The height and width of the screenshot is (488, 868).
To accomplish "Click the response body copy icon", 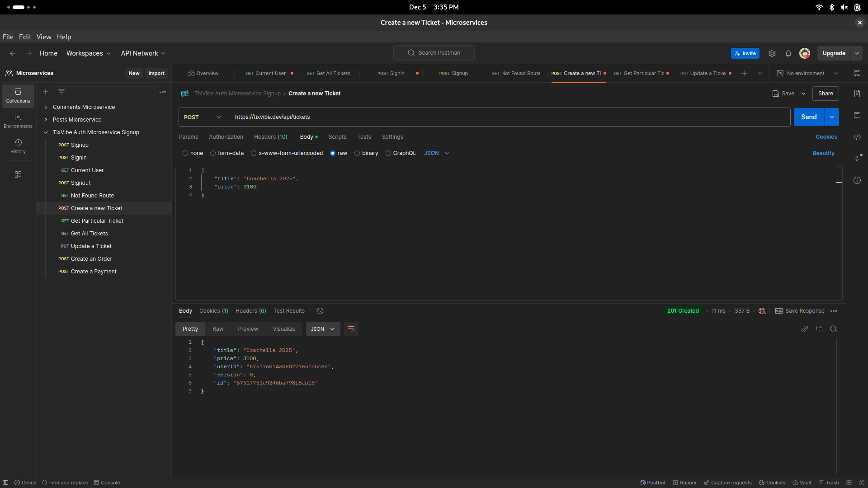I will [x=819, y=329].
